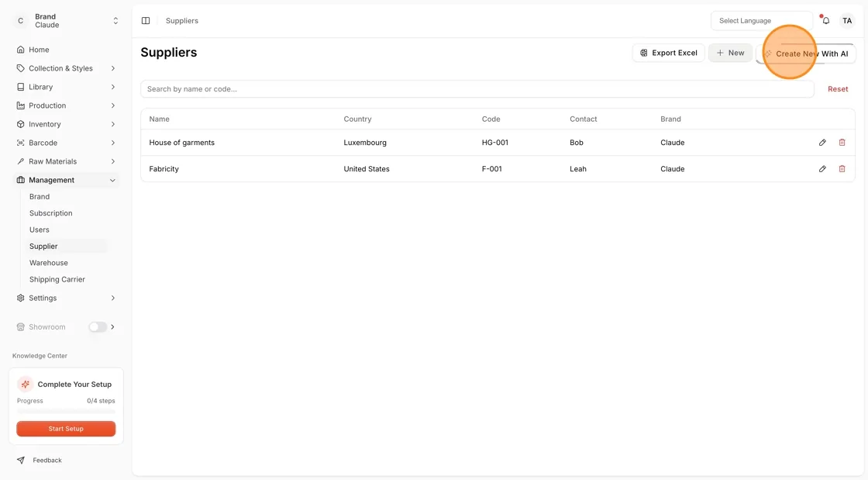The image size is (868, 480).
Task: Open the TA user avatar menu
Action: pos(847,20)
